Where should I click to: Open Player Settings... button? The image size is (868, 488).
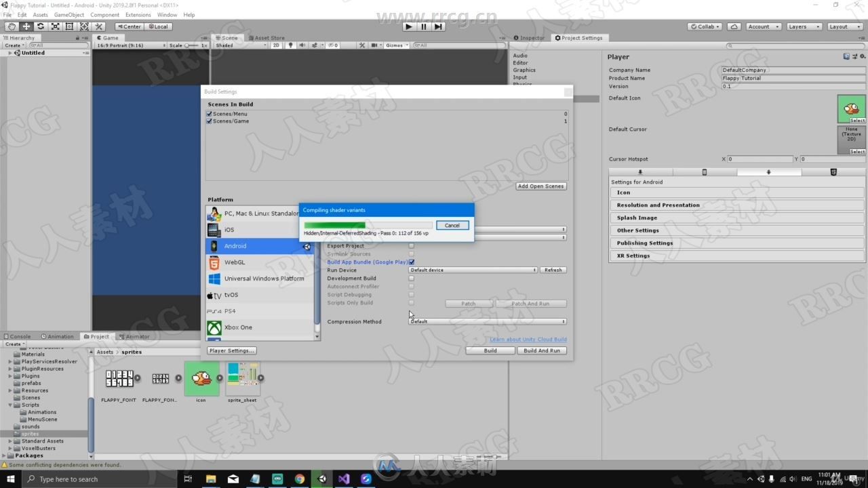(232, 350)
